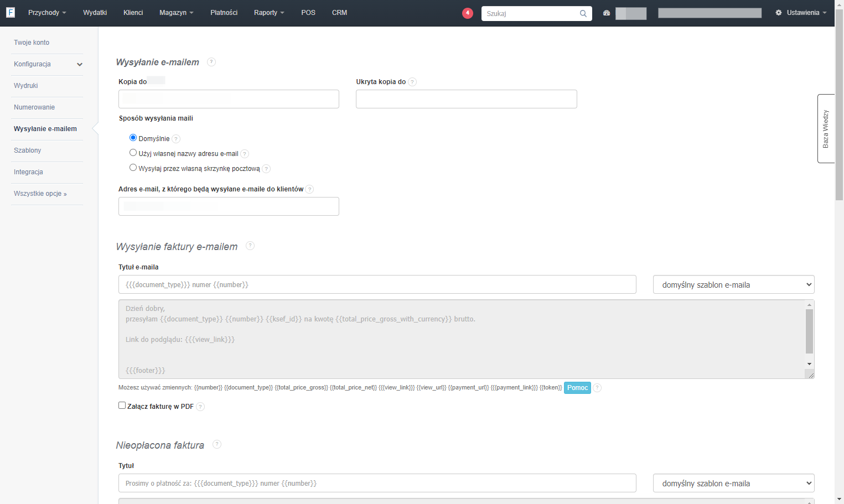Click the Kopia do input field
This screenshot has width=844, height=504.
tap(229, 99)
